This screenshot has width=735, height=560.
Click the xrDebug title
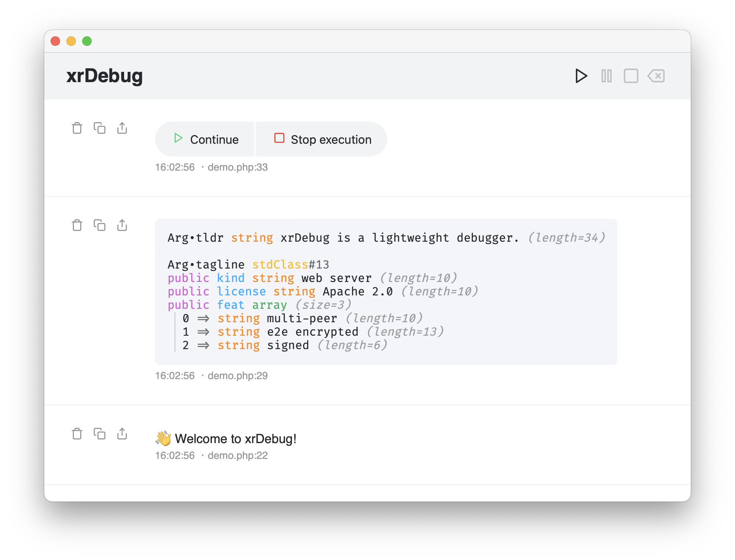click(104, 76)
